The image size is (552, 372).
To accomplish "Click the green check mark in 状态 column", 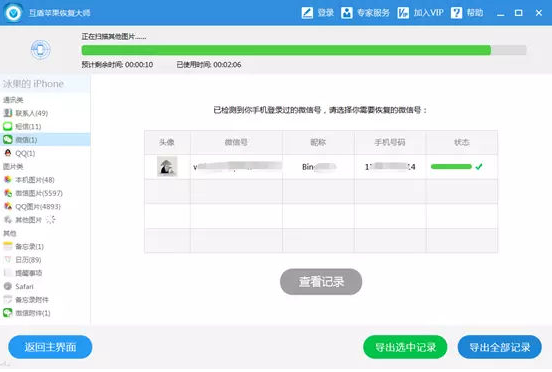I will [479, 166].
